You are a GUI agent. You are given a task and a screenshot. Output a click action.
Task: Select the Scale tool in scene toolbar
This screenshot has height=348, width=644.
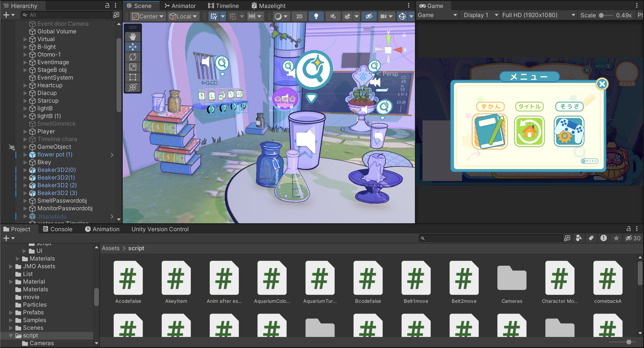tap(133, 67)
